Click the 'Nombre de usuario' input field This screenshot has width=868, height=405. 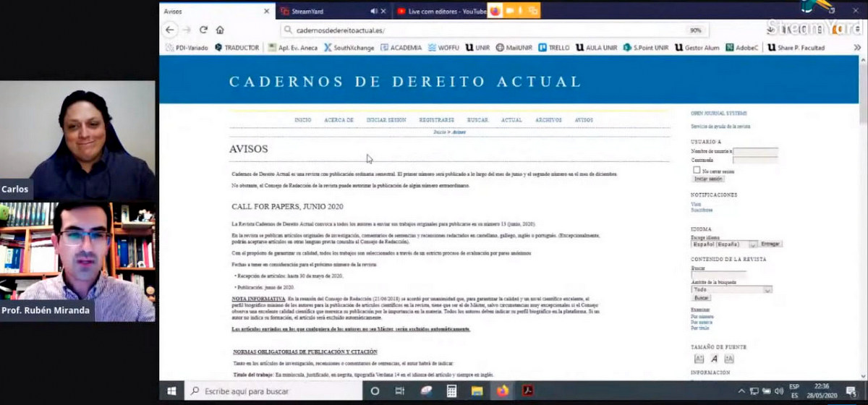click(x=755, y=152)
